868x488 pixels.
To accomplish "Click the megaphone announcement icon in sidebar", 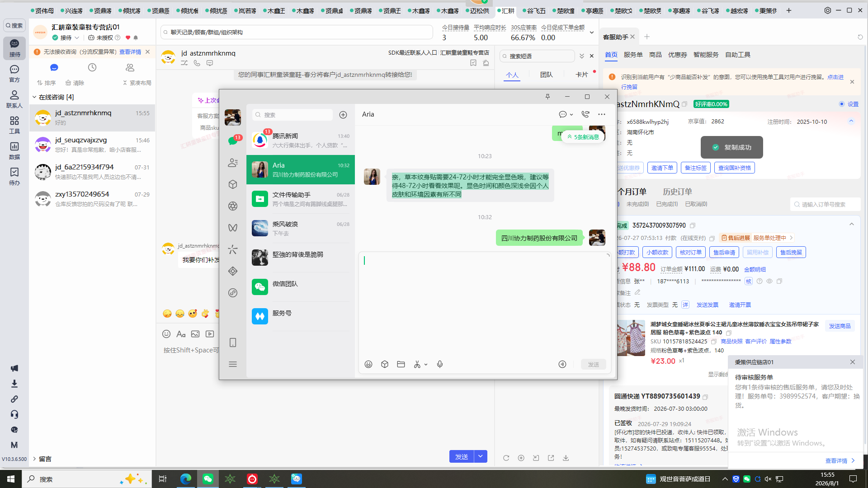I will pyautogui.click(x=14, y=368).
